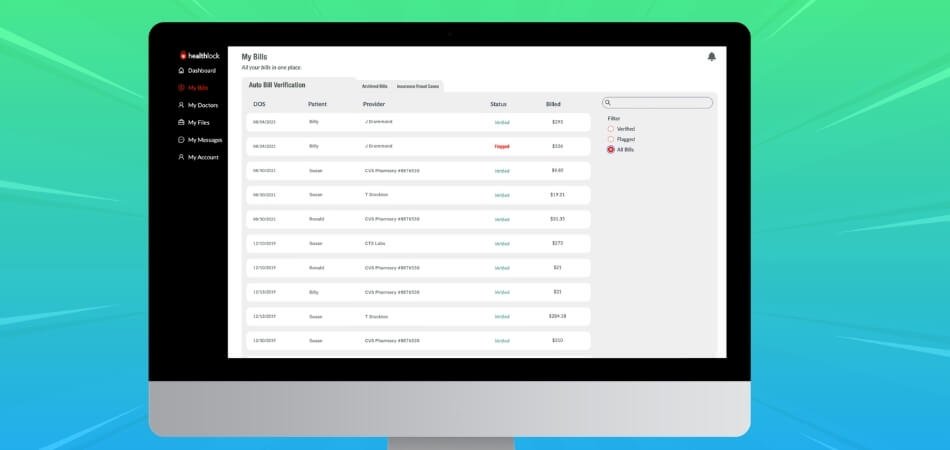Click the DOS column header
The image size is (950, 450).
point(259,104)
